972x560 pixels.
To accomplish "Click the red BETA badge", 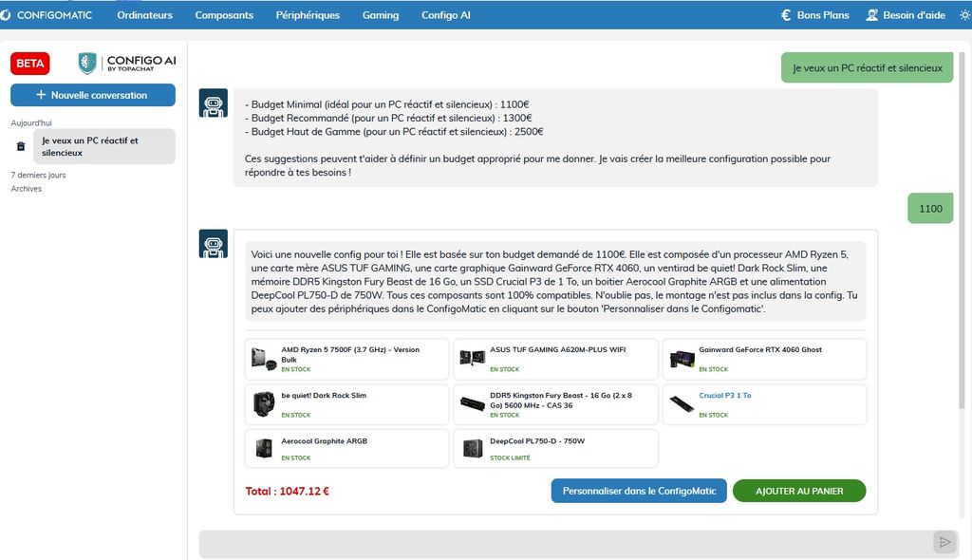I will [29, 64].
